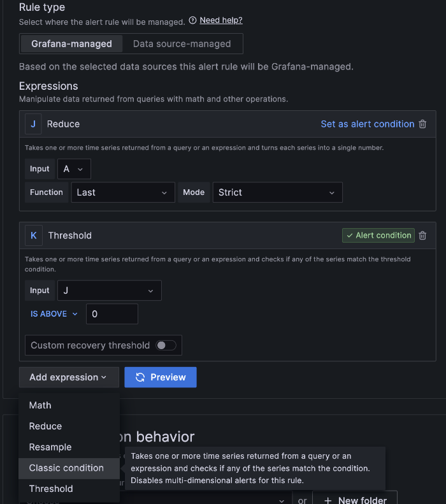This screenshot has height=504, width=446.
Task: Toggle the Custom recovery threshold switch
Action: click(166, 345)
